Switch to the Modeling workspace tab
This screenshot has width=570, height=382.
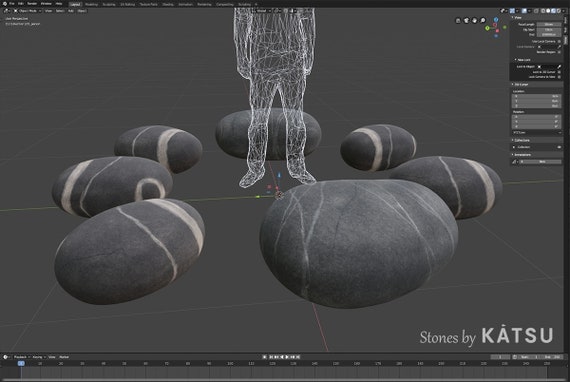91,4
